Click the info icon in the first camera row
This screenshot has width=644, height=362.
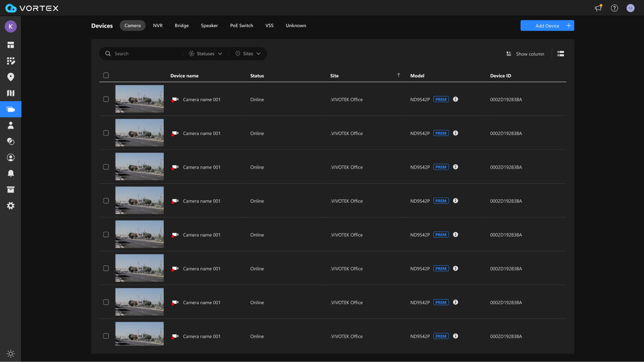point(455,99)
